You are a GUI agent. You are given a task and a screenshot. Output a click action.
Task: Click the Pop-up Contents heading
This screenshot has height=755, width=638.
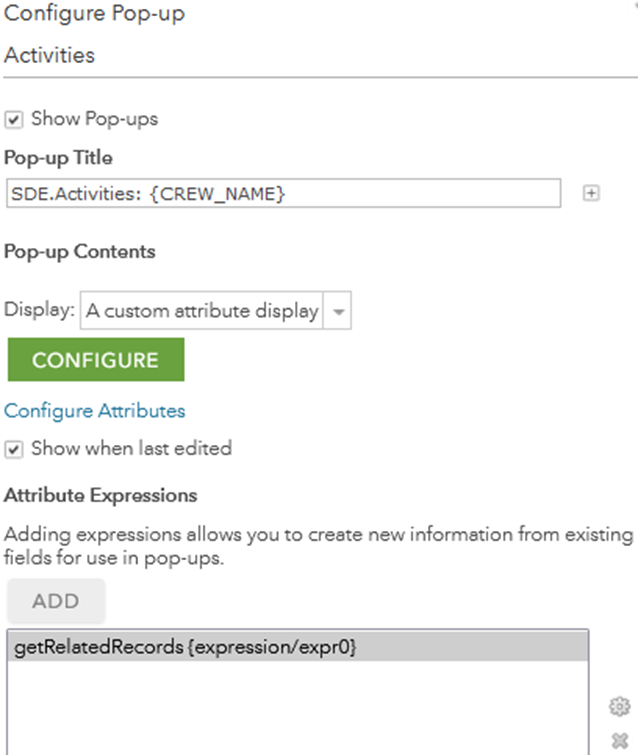(80, 252)
